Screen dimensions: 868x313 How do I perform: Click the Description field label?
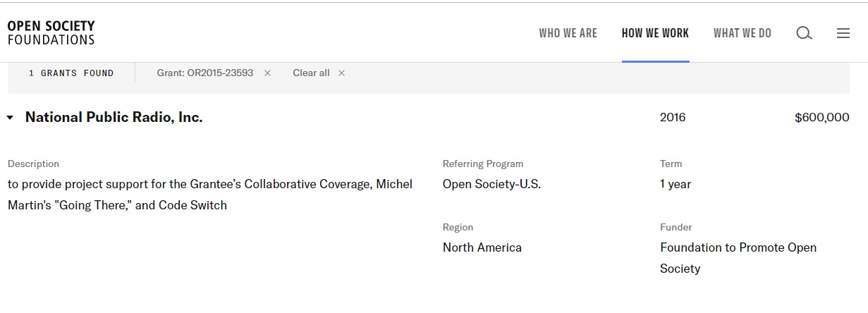tap(33, 164)
